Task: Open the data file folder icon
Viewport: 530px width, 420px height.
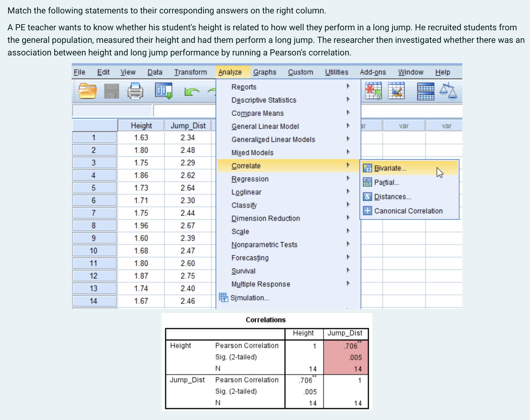Action: tap(87, 91)
